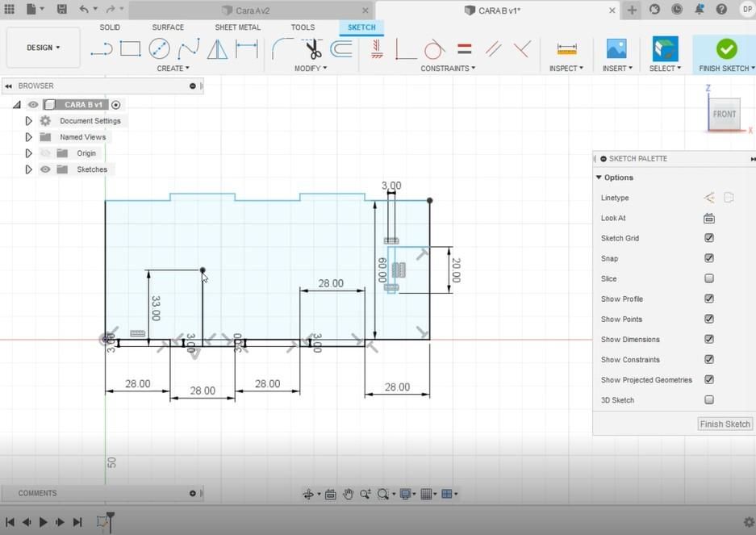Toggle the Sketch Grid checkbox
756x535 pixels.
[x=708, y=238]
